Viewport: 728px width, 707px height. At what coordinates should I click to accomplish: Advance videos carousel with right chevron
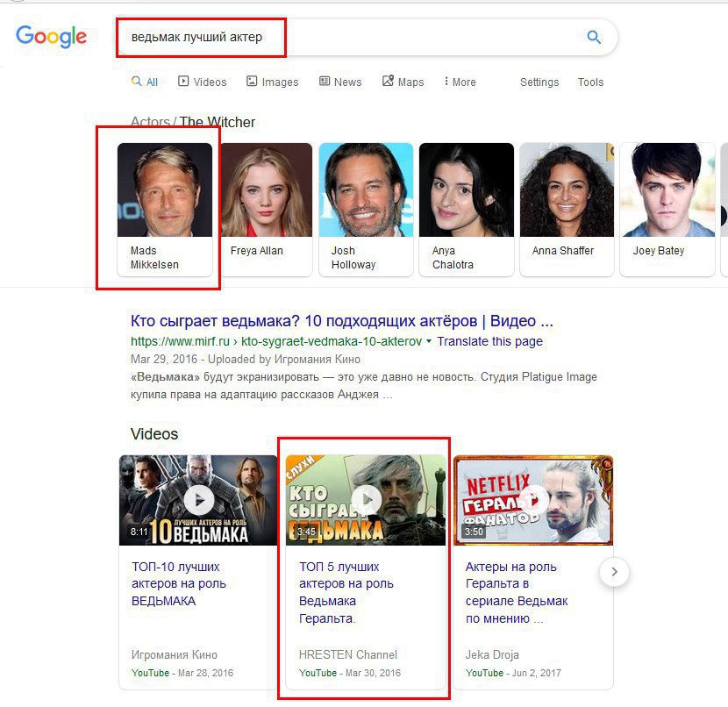point(614,571)
